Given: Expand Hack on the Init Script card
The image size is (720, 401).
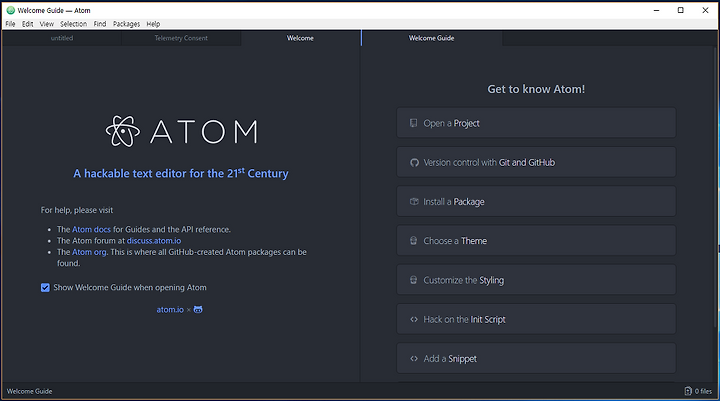Looking at the screenshot, I should (536, 319).
